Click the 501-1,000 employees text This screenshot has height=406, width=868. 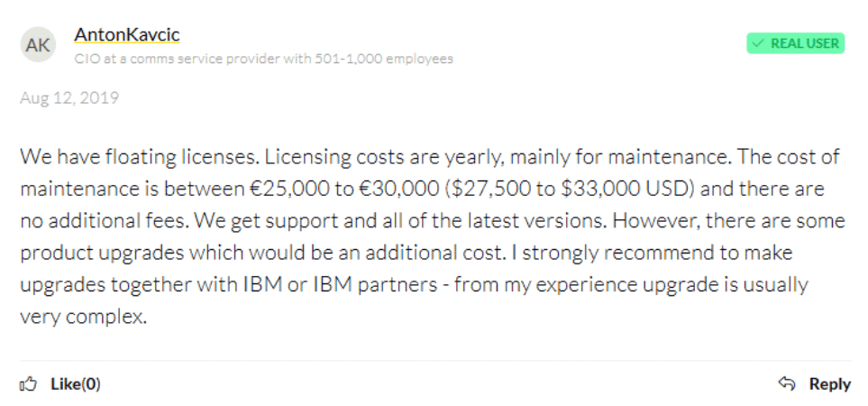tap(384, 59)
